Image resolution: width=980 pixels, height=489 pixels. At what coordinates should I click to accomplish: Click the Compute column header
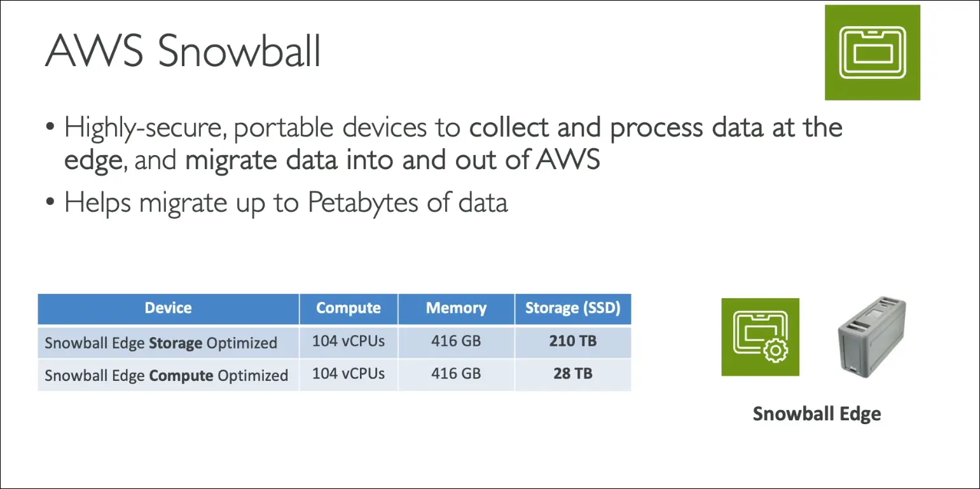coord(348,308)
